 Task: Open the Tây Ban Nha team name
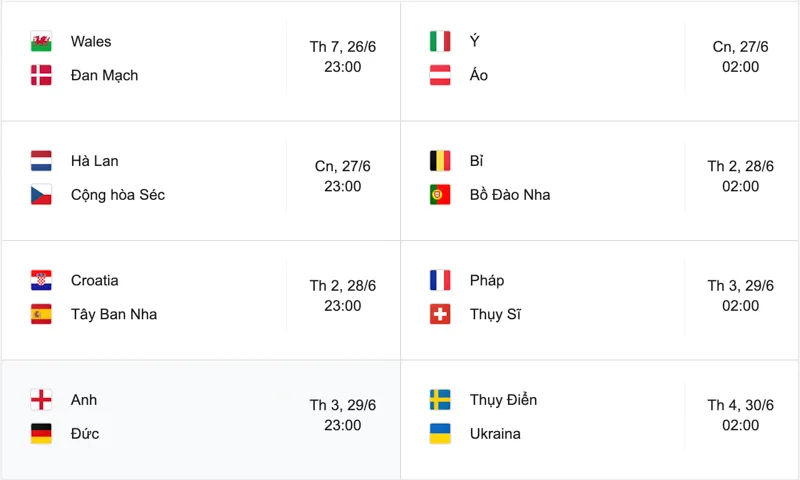tap(114, 314)
